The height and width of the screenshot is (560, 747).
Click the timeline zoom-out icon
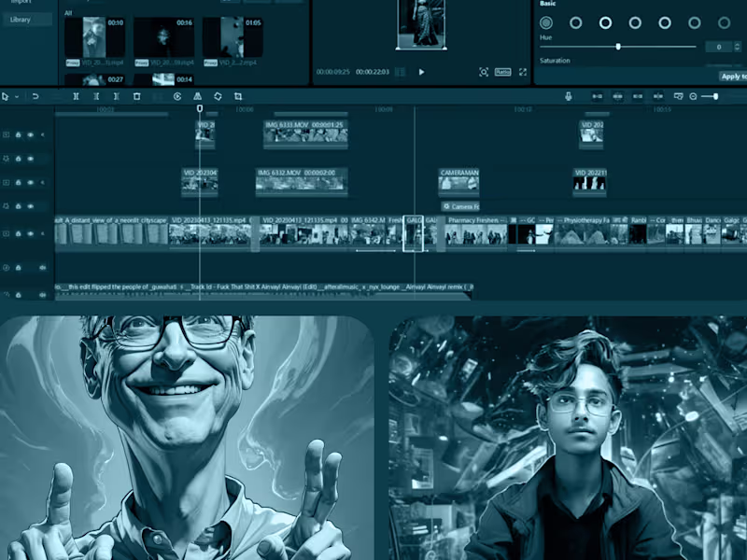tap(693, 96)
